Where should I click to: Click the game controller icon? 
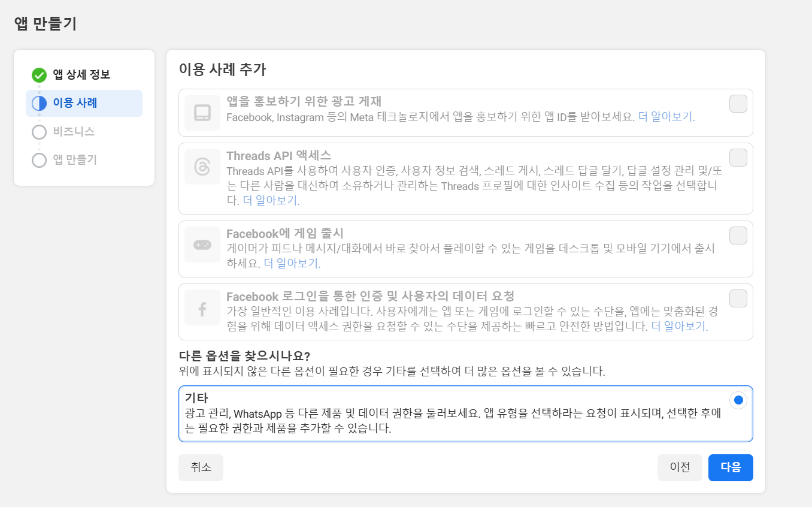[202, 245]
